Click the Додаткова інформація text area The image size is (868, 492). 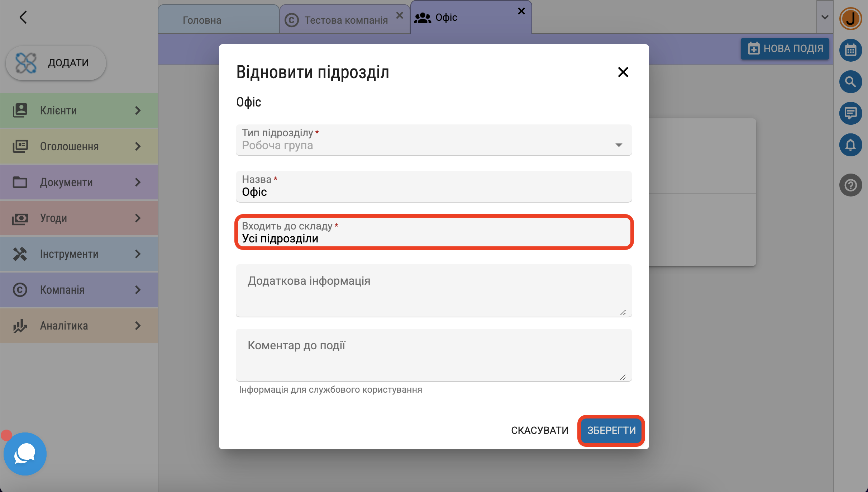coord(434,290)
